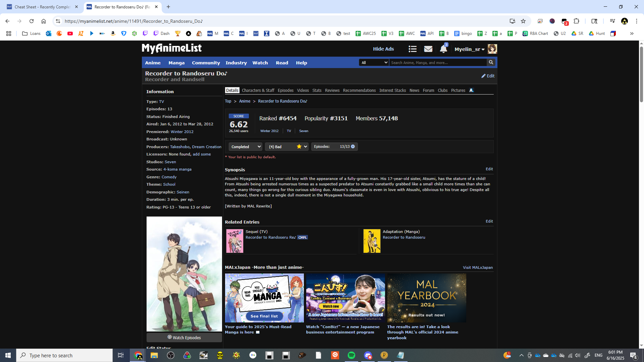Click the Watch Episodes button
This screenshot has height=362, width=644.
[x=184, y=338]
